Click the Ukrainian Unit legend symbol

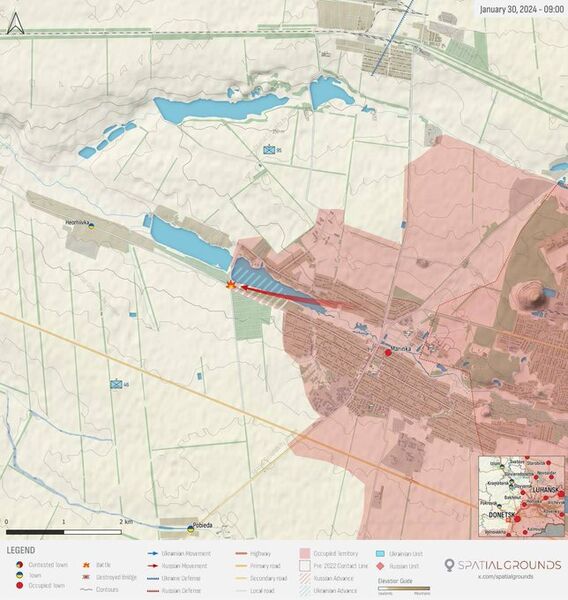tap(380, 554)
